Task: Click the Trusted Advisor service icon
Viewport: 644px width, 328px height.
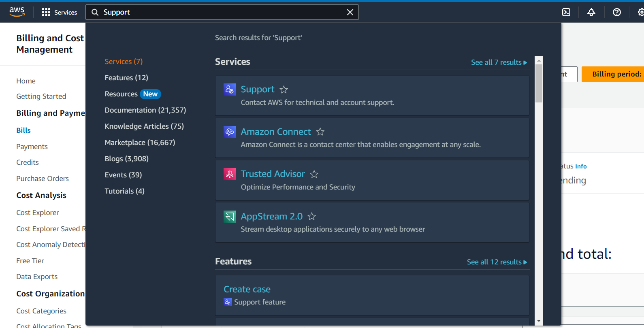Action: tap(229, 174)
